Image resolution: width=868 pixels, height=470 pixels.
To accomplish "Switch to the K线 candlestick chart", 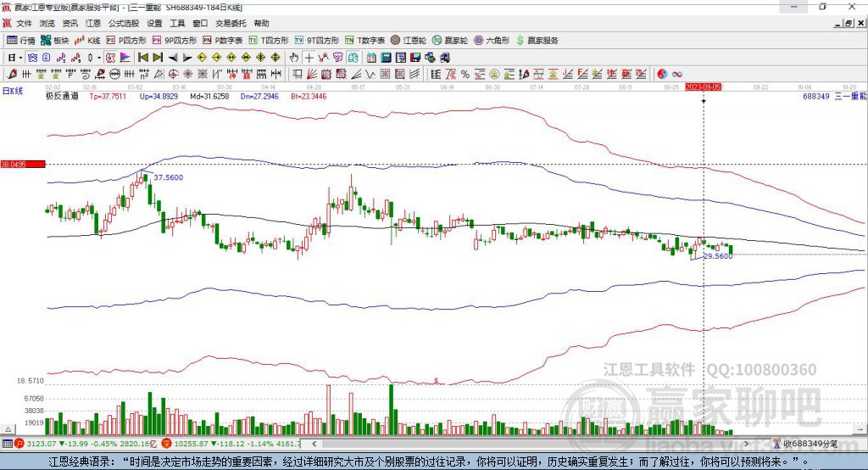I will click(87, 41).
